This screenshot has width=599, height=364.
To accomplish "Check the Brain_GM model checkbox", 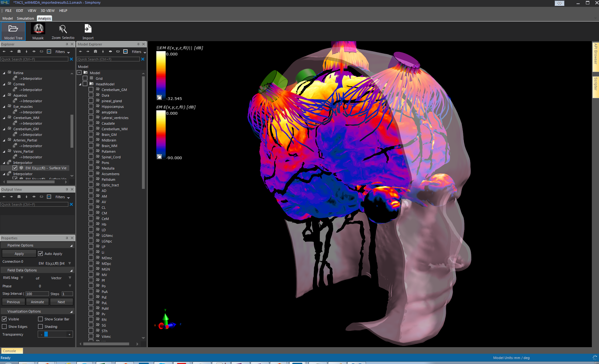I will click(x=91, y=135).
